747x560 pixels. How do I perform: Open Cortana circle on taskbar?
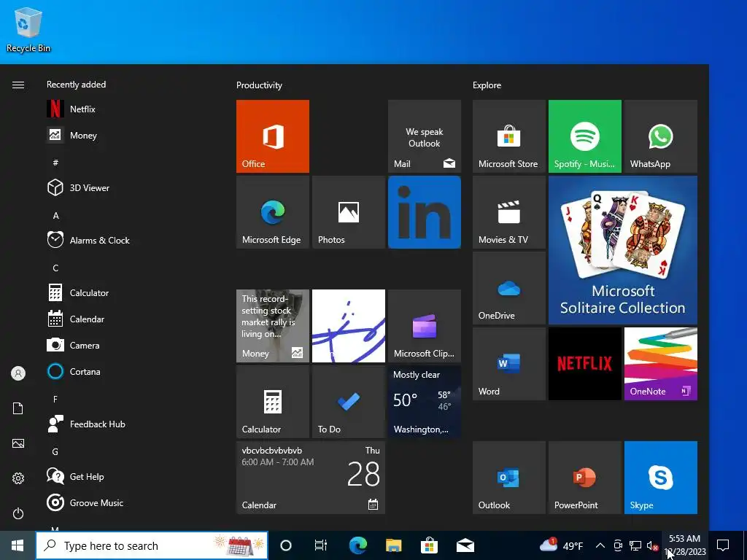click(286, 545)
